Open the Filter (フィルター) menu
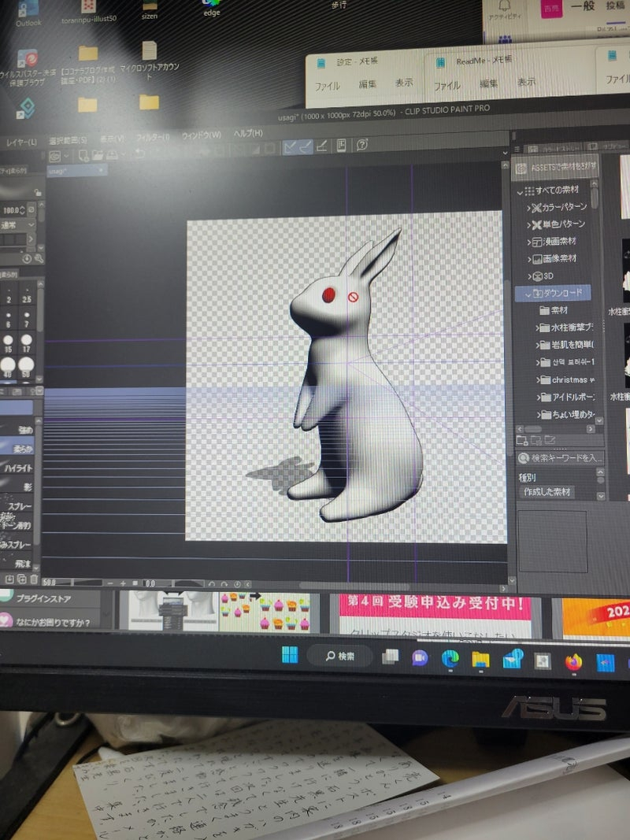Image resolution: width=630 pixels, height=840 pixels. [x=153, y=137]
